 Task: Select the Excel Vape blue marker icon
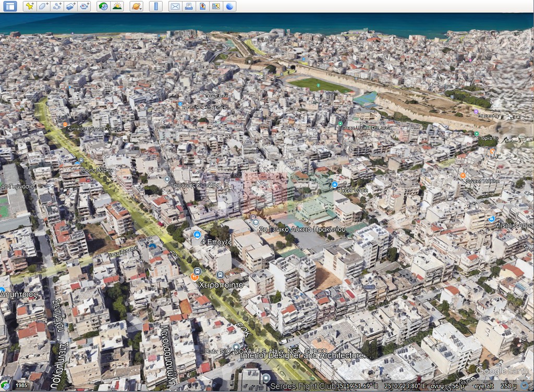[334, 185]
